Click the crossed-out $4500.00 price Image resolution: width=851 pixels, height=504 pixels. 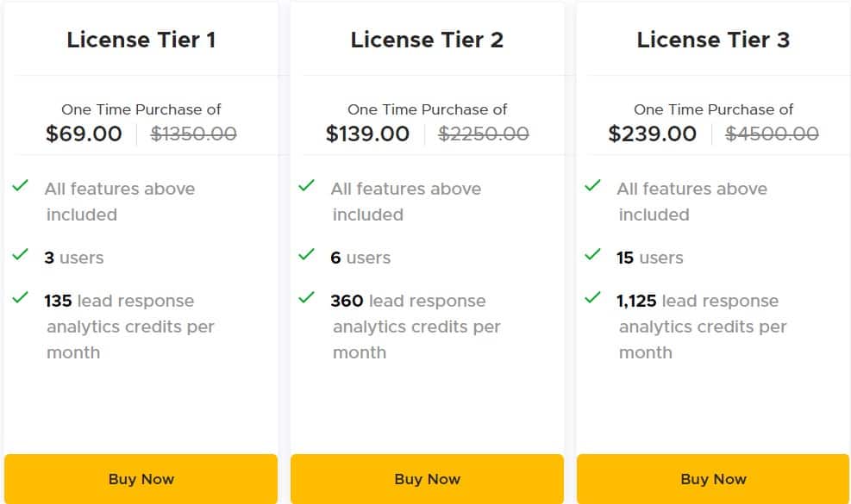(x=771, y=134)
